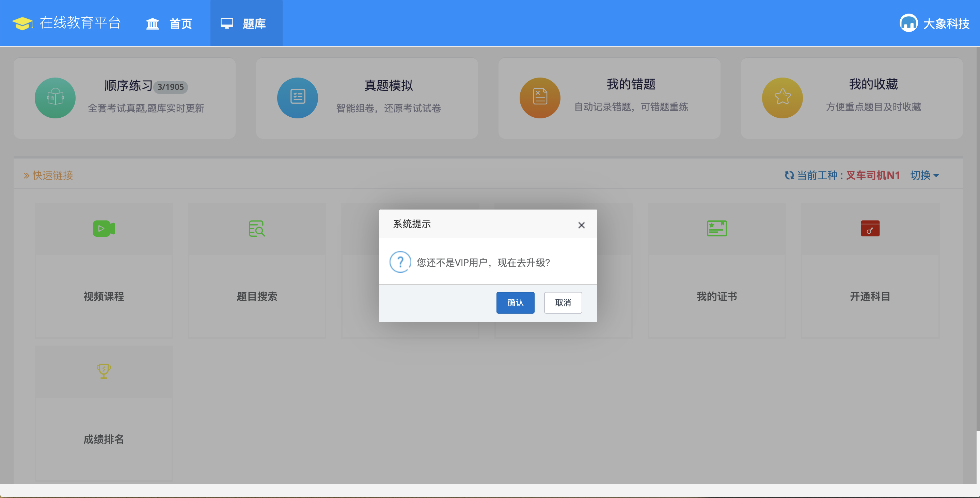Image resolution: width=980 pixels, height=498 pixels.
Task: Click the 大象科技 user avatar icon
Action: click(908, 23)
